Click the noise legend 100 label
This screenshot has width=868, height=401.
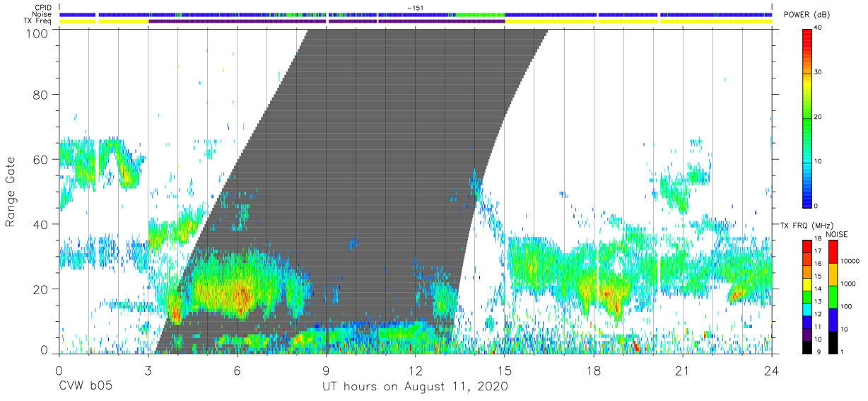coord(847,306)
